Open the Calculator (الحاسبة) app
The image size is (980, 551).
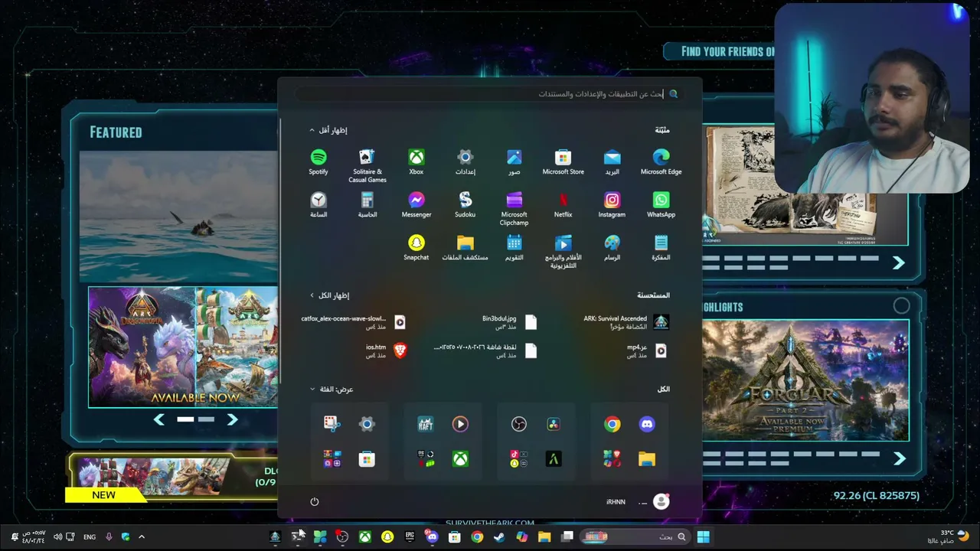(367, 205)
